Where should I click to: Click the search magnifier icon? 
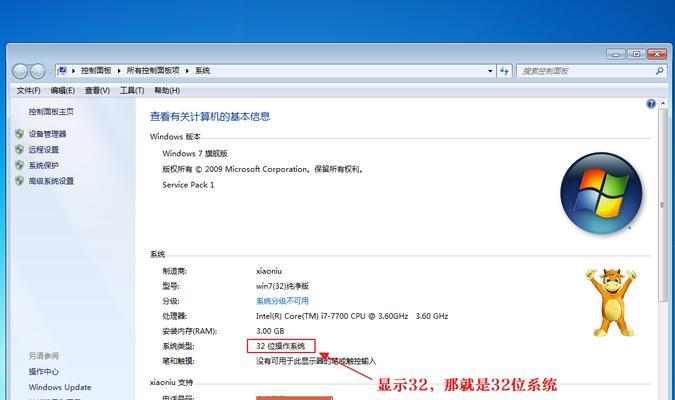[660, 71]
